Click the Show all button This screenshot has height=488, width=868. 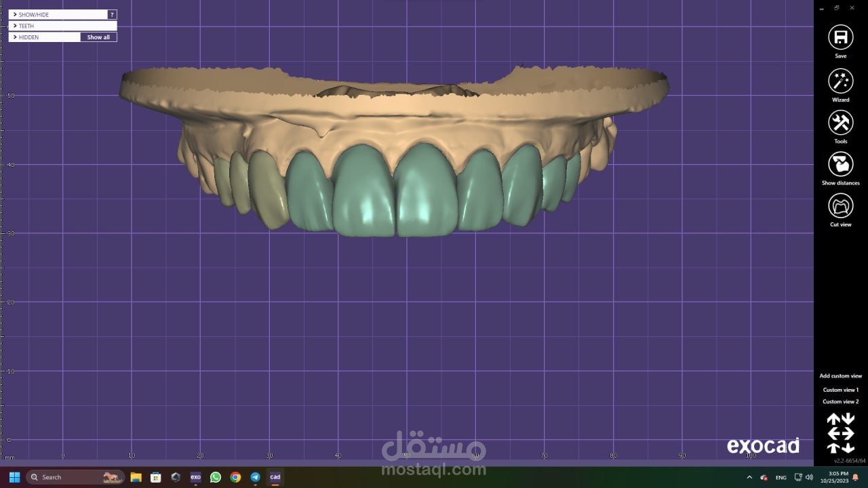click(98, 37)
